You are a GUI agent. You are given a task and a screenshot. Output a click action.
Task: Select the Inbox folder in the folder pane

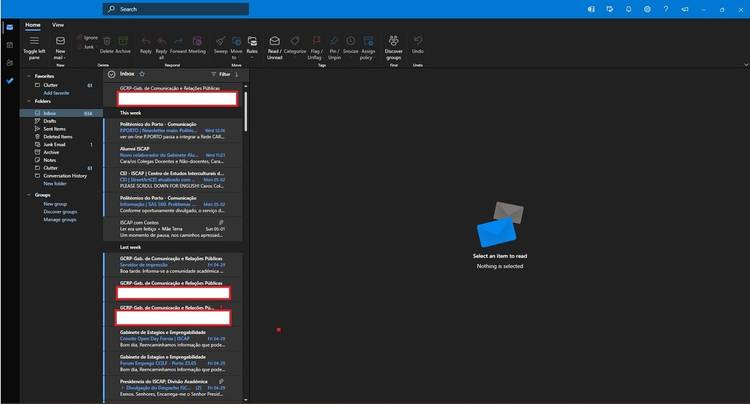coord(61,113)
